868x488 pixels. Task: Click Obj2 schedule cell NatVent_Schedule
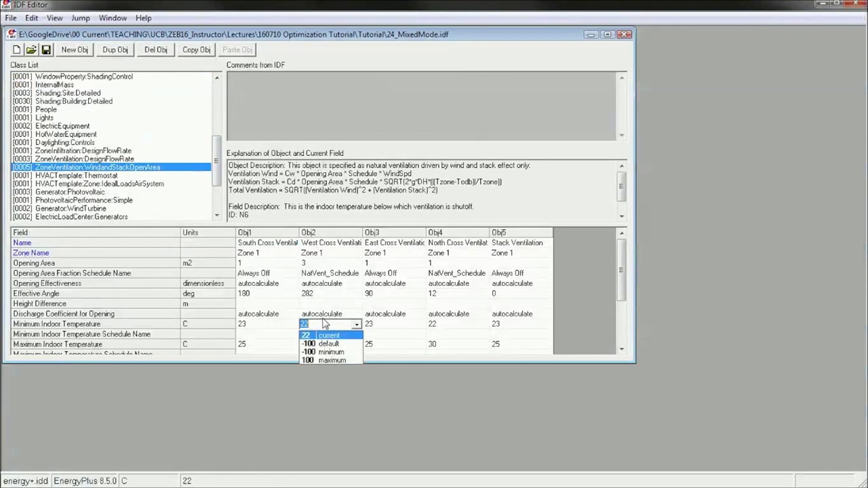[x=331, y=273]
